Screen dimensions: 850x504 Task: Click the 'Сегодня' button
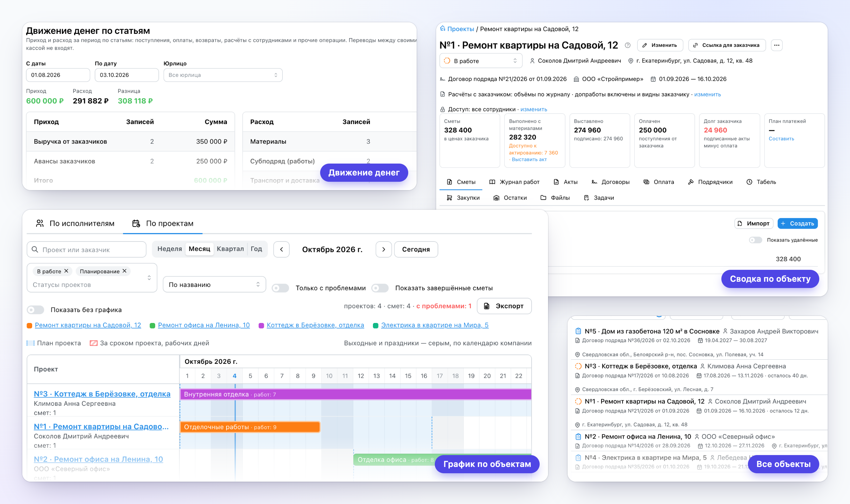click(x=416, y=250)
